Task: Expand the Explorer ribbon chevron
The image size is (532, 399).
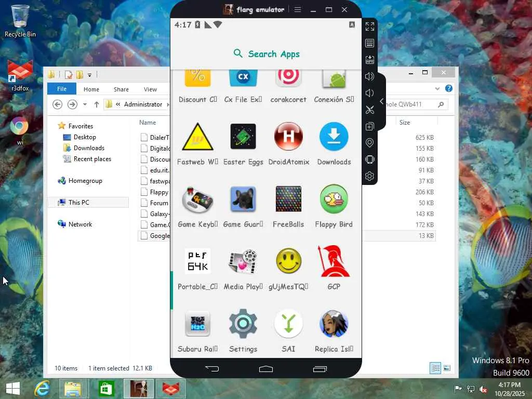Action: (437, 88)
